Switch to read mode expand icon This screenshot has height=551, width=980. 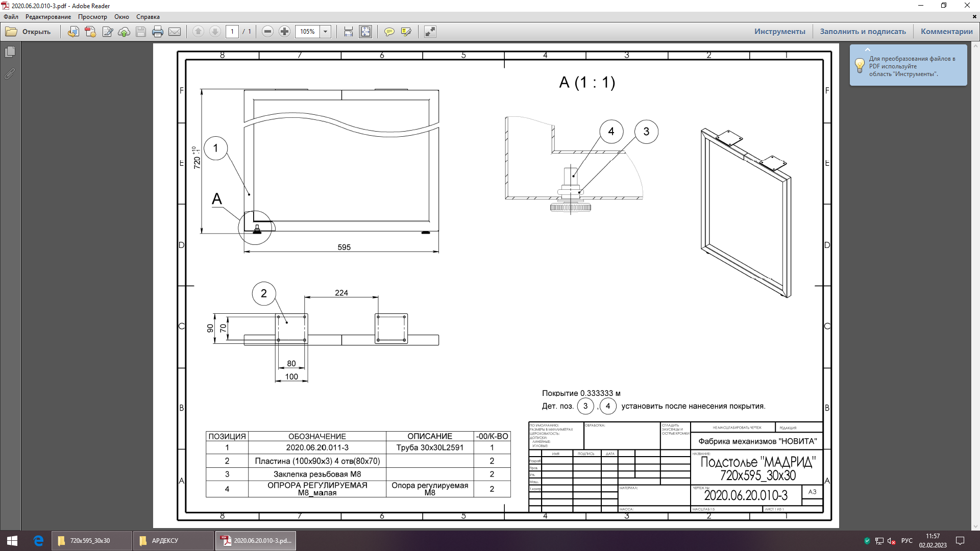pos(430,32)
